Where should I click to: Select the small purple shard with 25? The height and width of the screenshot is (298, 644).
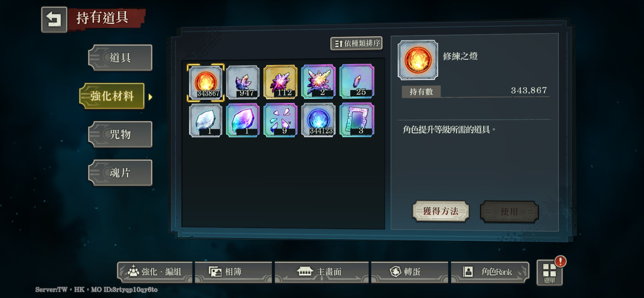tap(357, 81)
